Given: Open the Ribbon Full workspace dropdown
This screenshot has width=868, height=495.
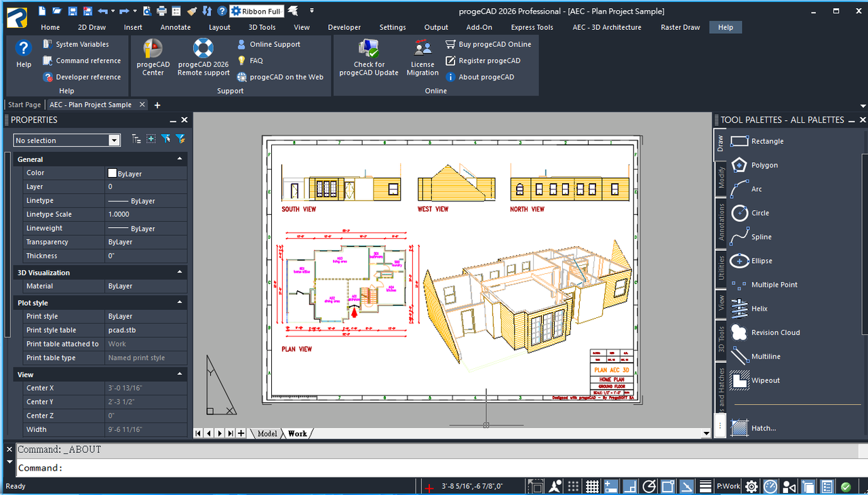Looking at the screenshot, I should [256, 11].
